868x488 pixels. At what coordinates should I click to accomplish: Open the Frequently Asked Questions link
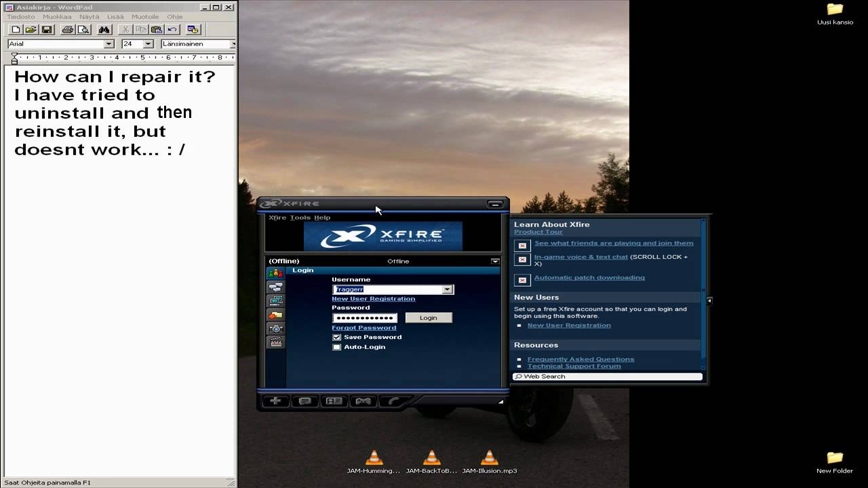pyautogui.click(x=581, y=359)
